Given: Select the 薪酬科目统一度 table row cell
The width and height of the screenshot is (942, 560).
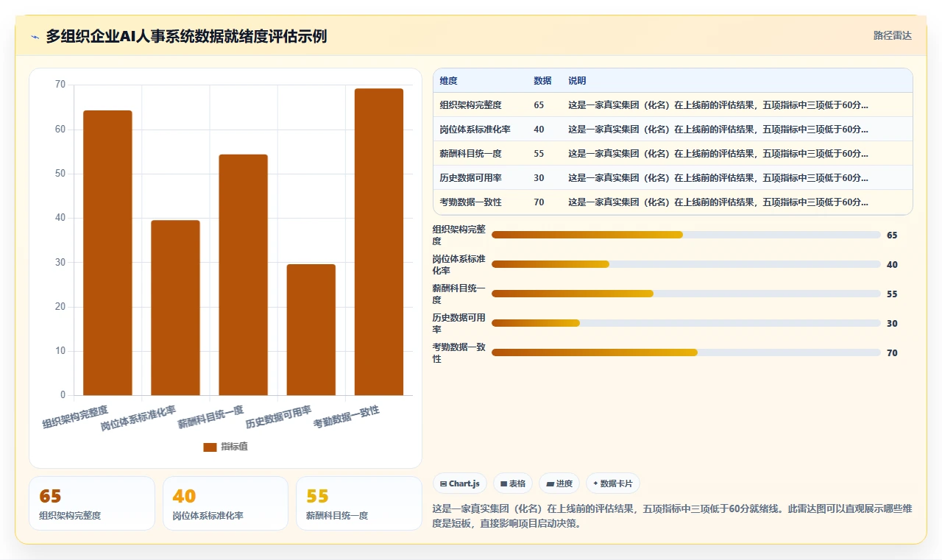Looking at the screenshot, I should point(471,154).
